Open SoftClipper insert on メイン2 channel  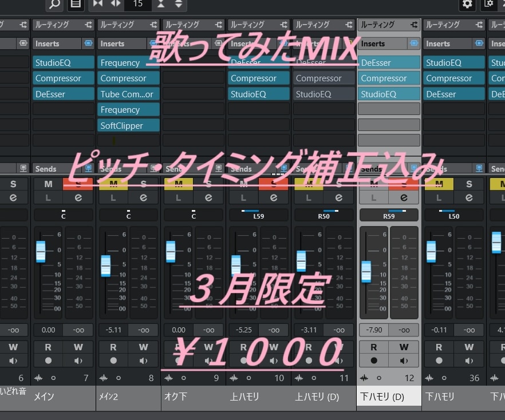tap(128, 125)
